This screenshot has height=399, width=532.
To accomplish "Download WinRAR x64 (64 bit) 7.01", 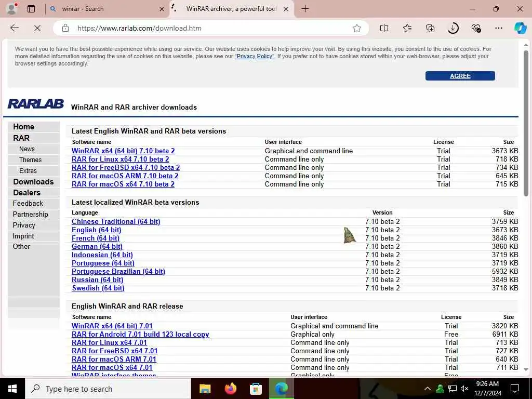I will pyautogui.click(x=112, y=326).
